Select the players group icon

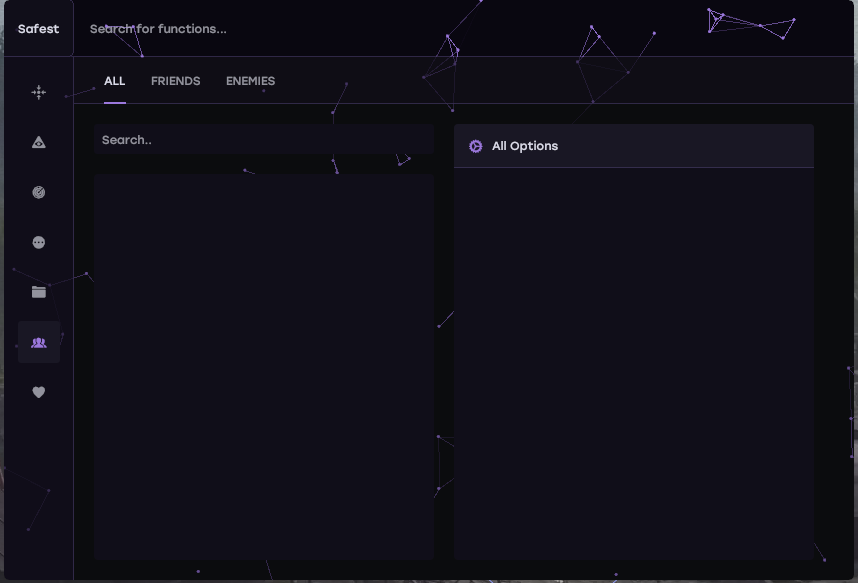pos(39,342)
